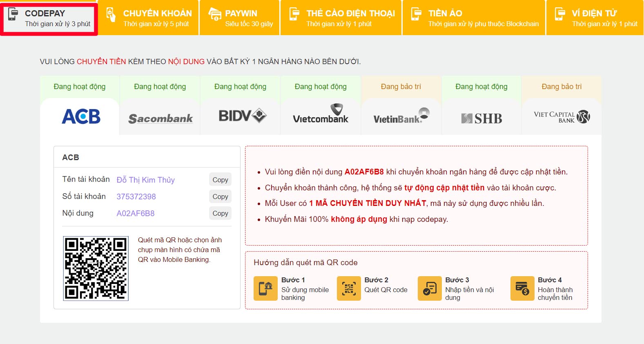Click the A02AF6B8 value in Nội dung row
This screenshot has width=644, height=344.
point(136,213)
